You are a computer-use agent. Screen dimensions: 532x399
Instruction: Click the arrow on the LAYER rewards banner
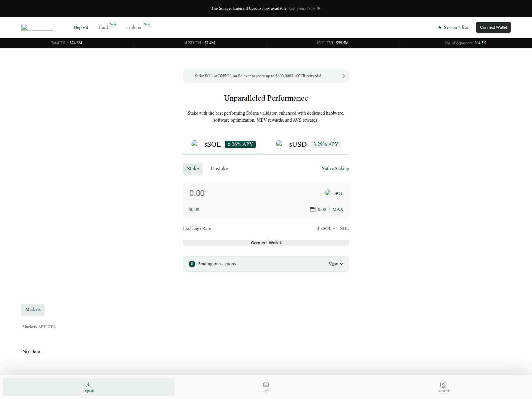click(342, 76)
